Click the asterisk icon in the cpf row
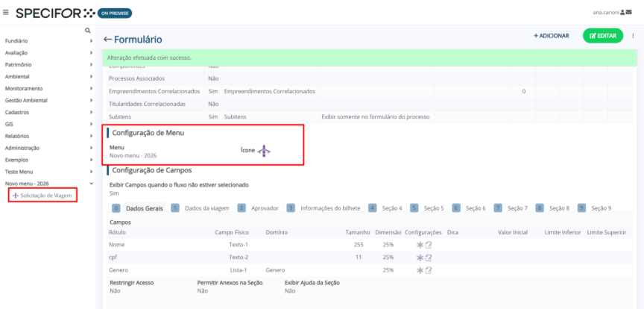Image resolution: width=644 pixels, height=309 pixels. [x=420, y=257]
